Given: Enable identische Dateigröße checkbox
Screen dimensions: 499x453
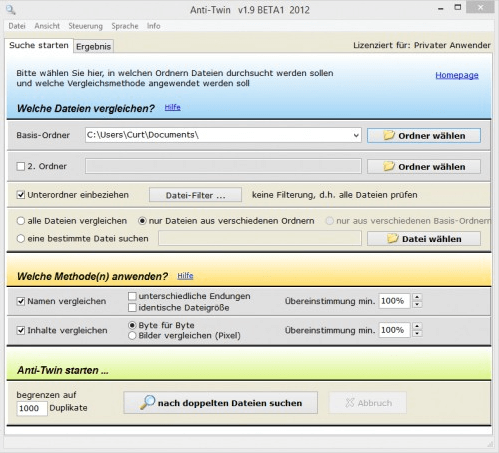Looking at the screenshot, I should point(132,307).
